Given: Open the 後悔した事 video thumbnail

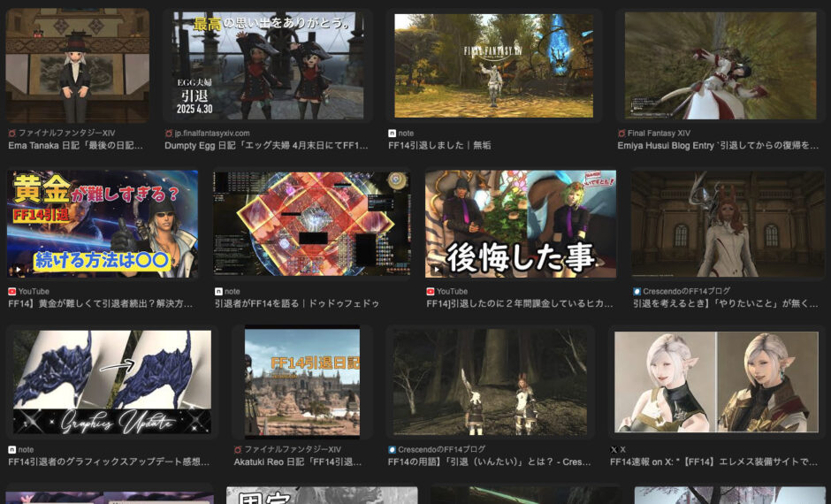Looking at the screenshot, I should click(x=521, y=224).
